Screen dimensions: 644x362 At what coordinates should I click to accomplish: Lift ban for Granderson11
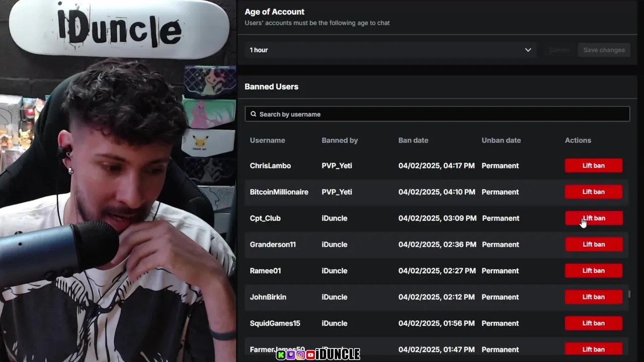(x=594, y=244)
